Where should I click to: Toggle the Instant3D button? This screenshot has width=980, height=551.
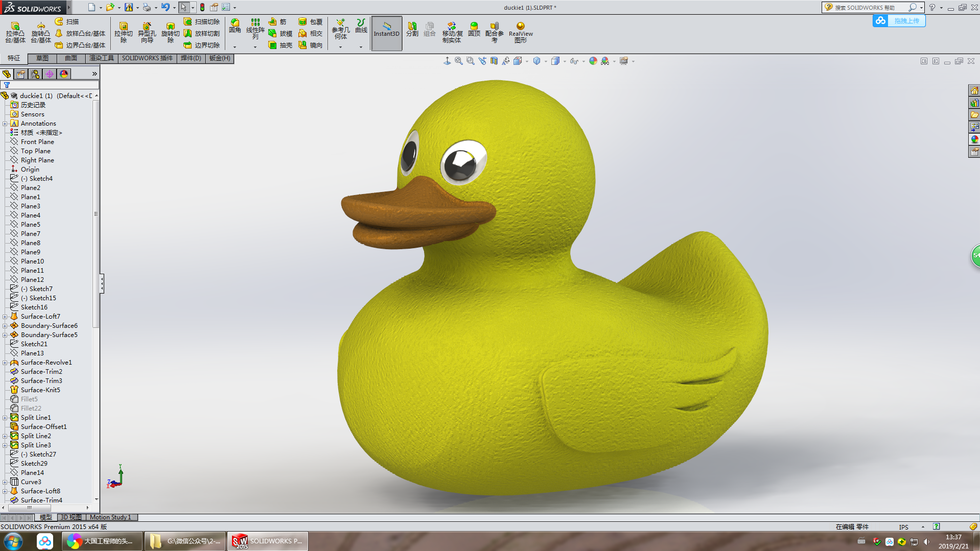coord(386,33)
